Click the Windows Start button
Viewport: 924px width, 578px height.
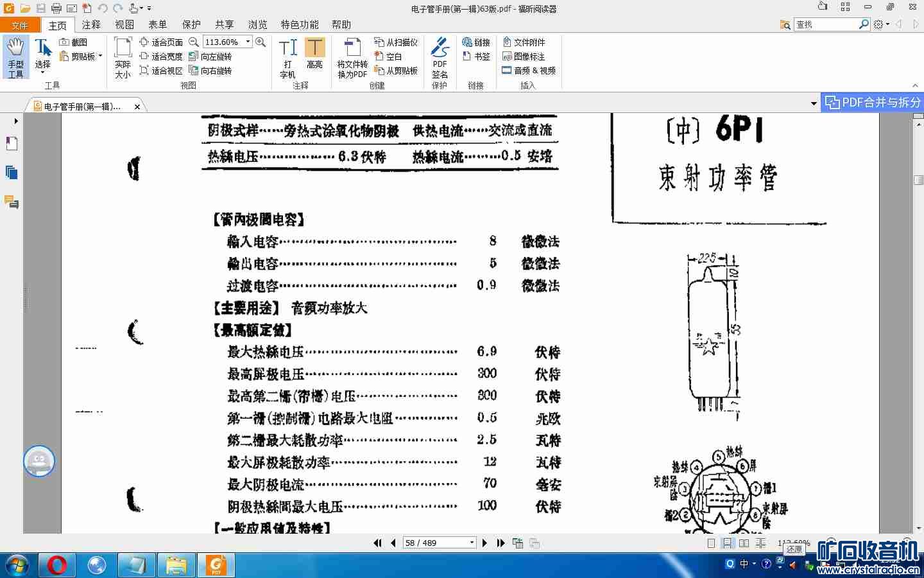(17, 565)
